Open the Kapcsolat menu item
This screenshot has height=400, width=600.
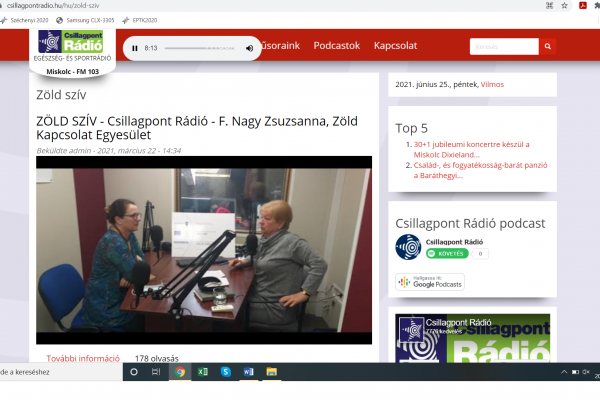395,46
